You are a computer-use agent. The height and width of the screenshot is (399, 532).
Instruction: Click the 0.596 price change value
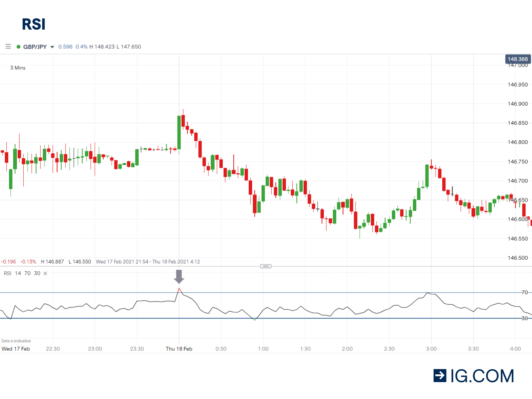click(x=66, y=47)
